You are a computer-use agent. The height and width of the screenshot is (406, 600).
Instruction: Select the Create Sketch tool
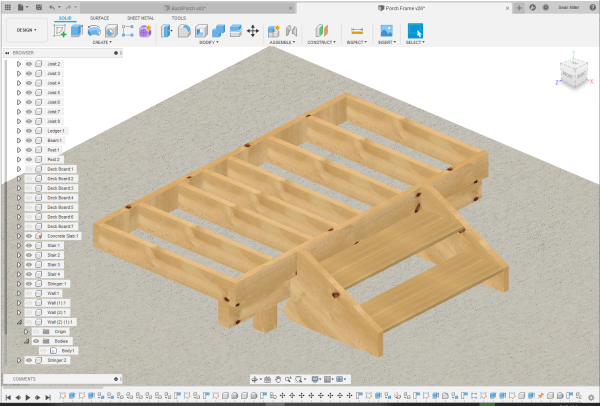pos(60,31)
